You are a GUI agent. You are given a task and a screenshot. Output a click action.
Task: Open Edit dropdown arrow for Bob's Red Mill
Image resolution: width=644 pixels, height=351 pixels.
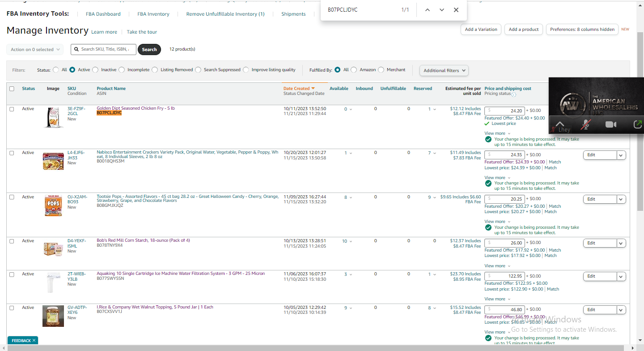tap(621, 243)
